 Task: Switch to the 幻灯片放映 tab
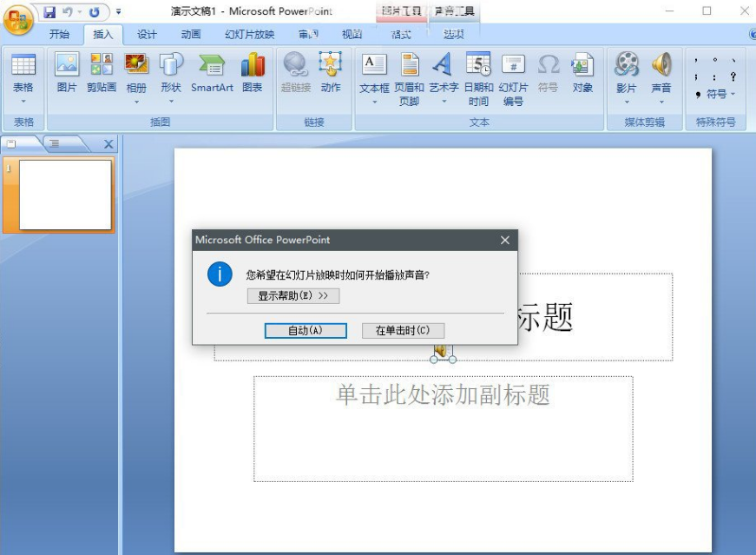249,34
